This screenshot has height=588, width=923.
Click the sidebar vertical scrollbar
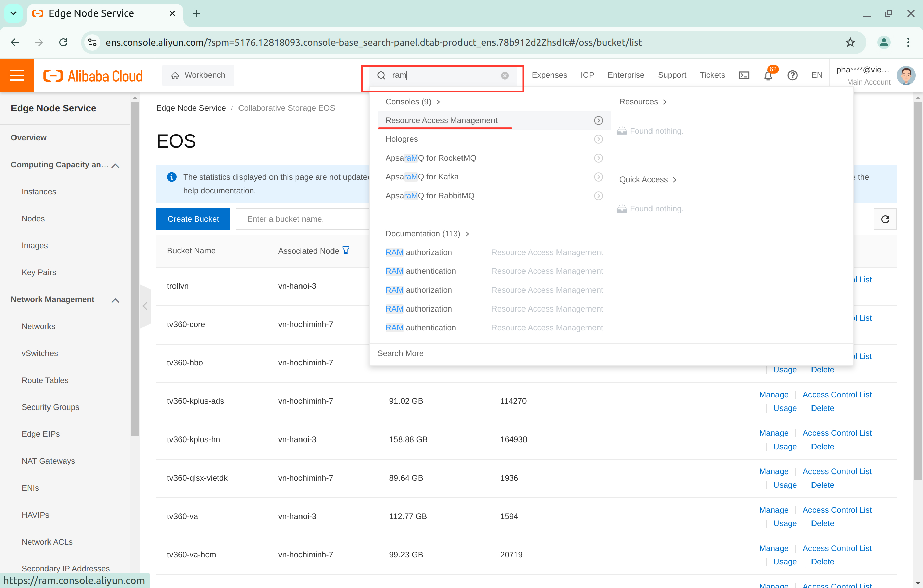134,268
